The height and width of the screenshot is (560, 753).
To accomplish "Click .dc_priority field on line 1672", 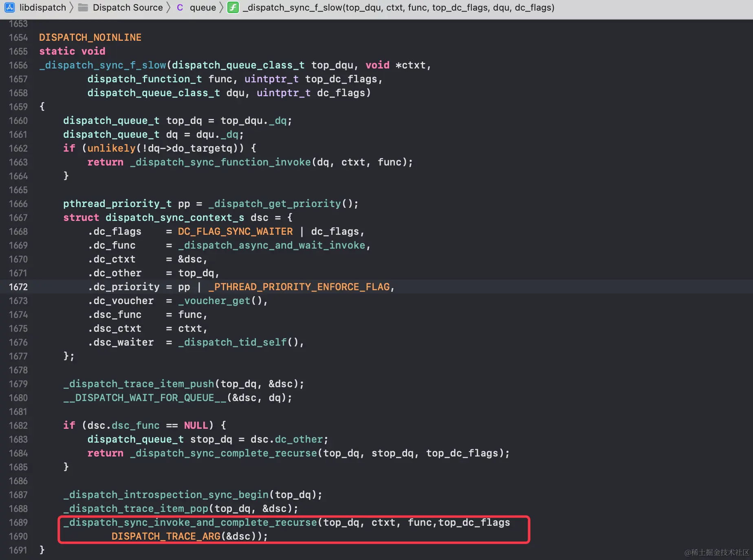I will coord(123,287).
